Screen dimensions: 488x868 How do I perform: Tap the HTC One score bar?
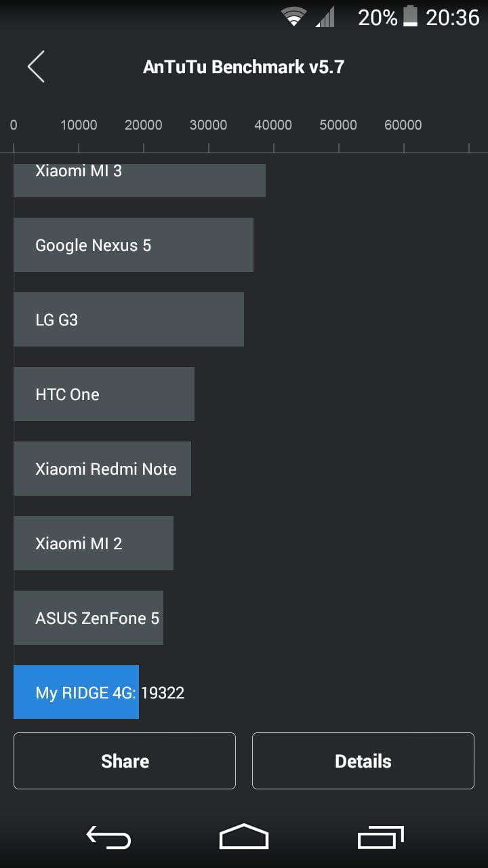point(104,394)
